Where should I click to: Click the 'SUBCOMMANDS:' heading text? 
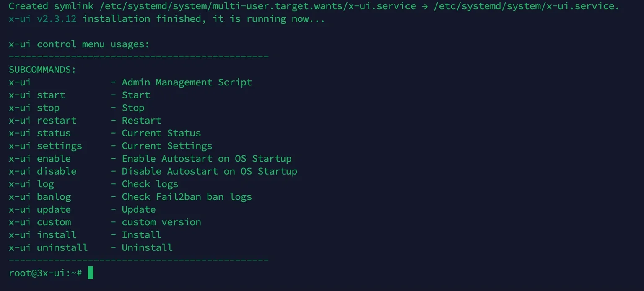tap(42, 70)
